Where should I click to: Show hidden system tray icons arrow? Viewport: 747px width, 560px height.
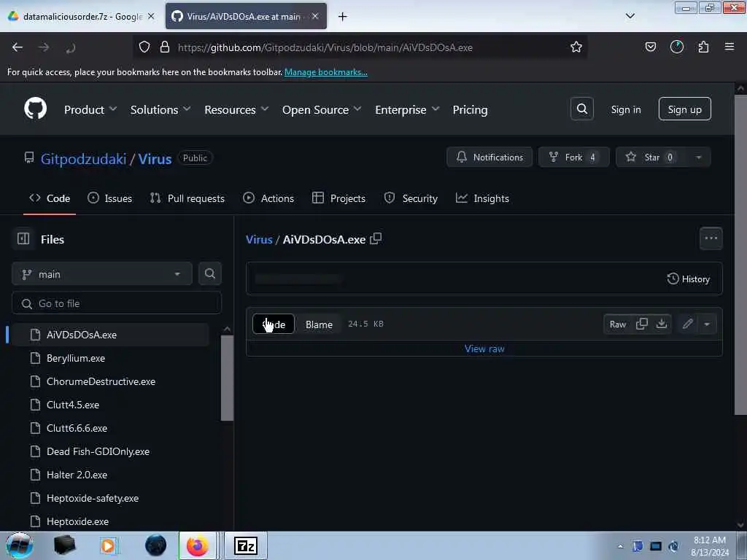point(620,546)
